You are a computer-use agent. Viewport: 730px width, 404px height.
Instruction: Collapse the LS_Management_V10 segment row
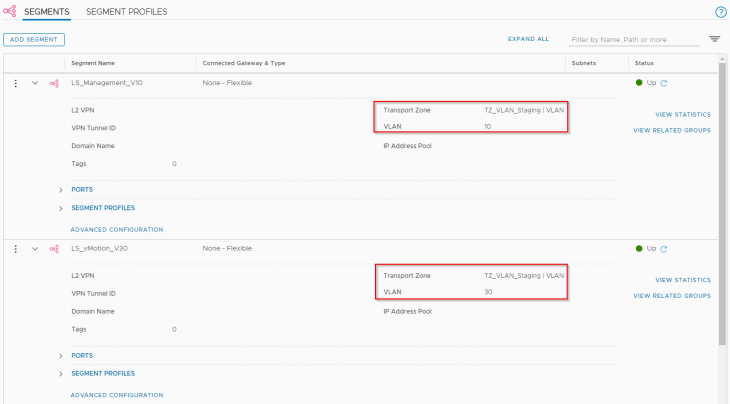click(x=35, y=83)
